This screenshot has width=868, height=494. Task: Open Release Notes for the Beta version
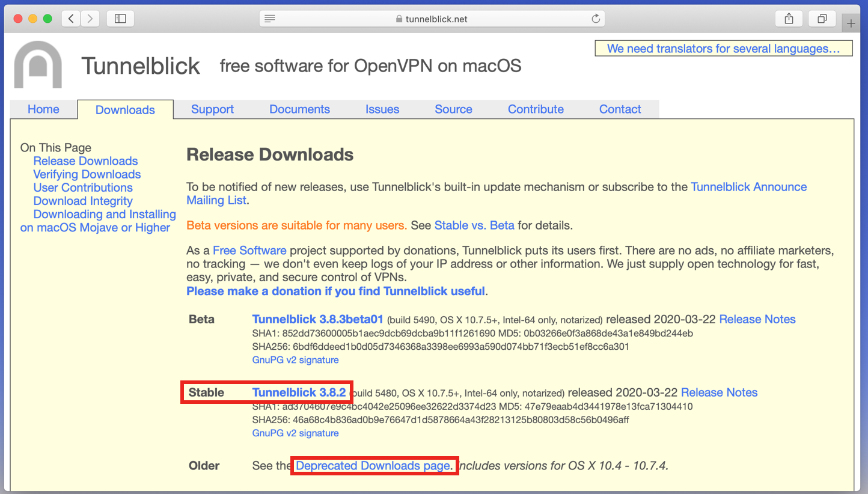click(757, 319)
